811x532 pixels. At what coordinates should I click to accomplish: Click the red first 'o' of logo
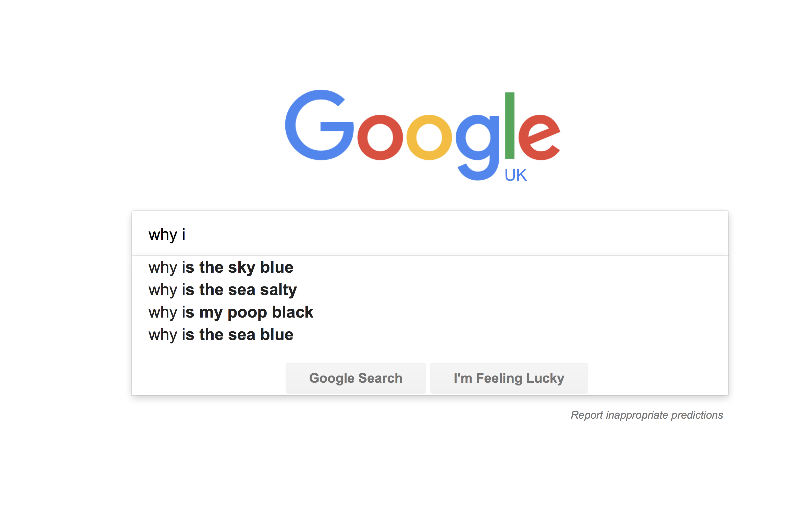pos(380,137)
